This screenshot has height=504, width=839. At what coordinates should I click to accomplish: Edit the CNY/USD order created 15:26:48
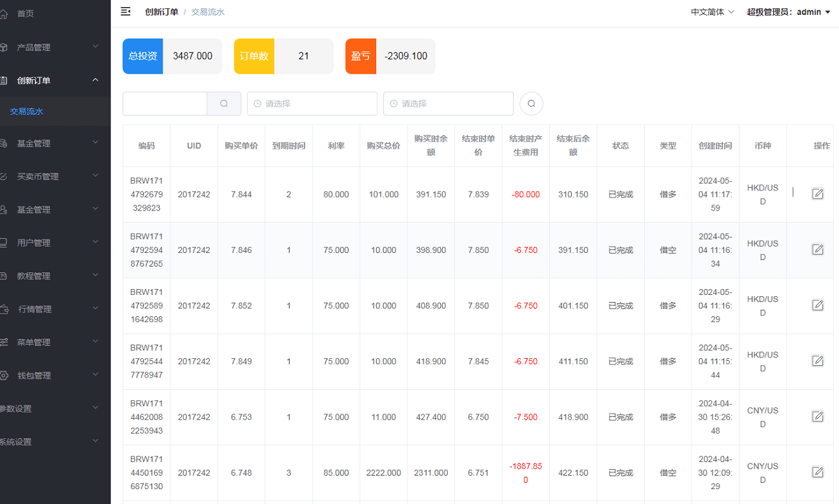pos(818,416)
